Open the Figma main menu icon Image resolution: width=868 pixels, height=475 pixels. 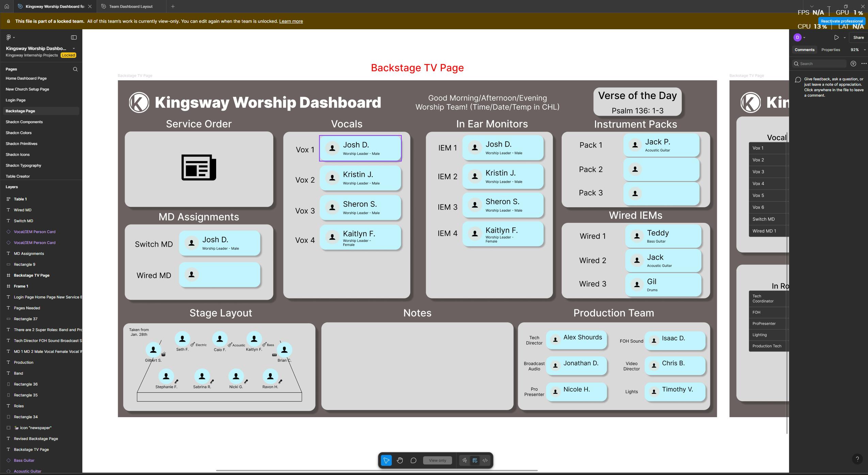click(9, 37)
